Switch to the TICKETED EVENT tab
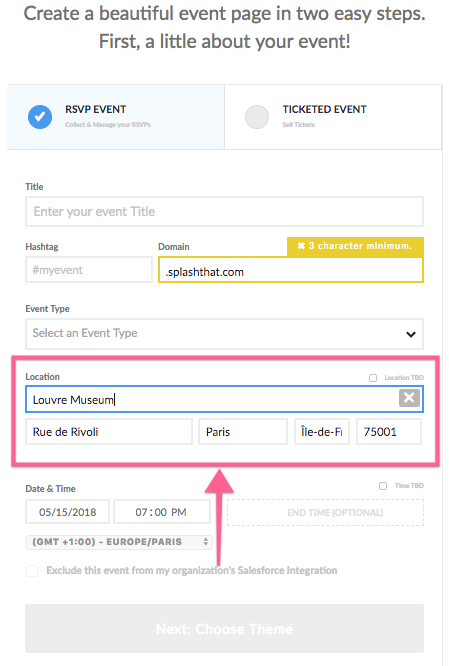Viewport: 449px width, 666px height. [x=333, y=117]
